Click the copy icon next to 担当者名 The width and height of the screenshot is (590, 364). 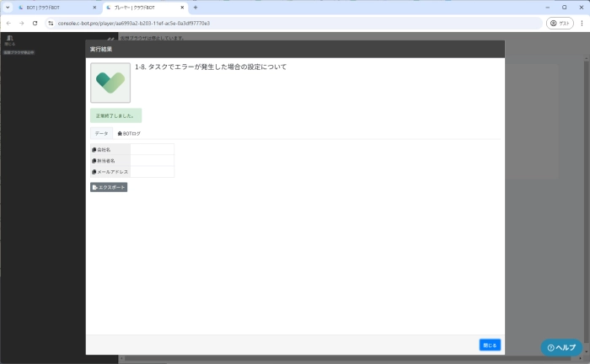click(94, 160)
